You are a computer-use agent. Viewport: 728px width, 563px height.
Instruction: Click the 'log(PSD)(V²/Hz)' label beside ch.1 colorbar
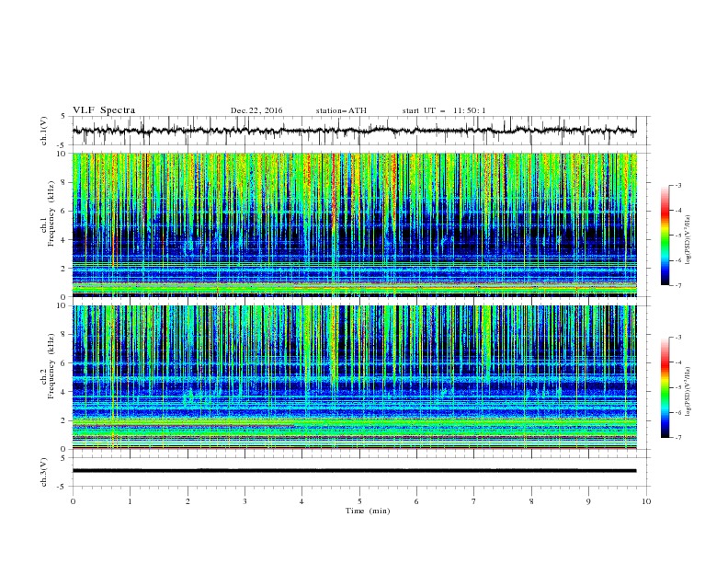click(x=688, y=240)
